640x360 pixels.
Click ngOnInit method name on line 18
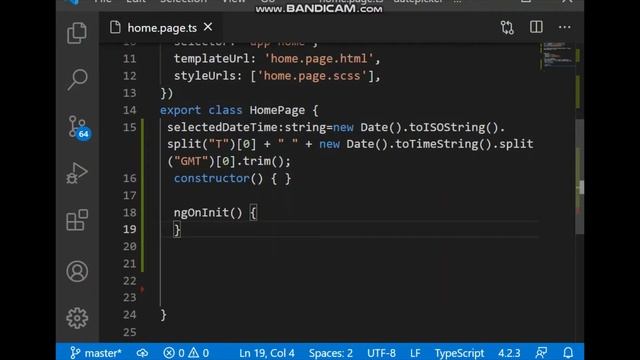(x=201, y=213)
